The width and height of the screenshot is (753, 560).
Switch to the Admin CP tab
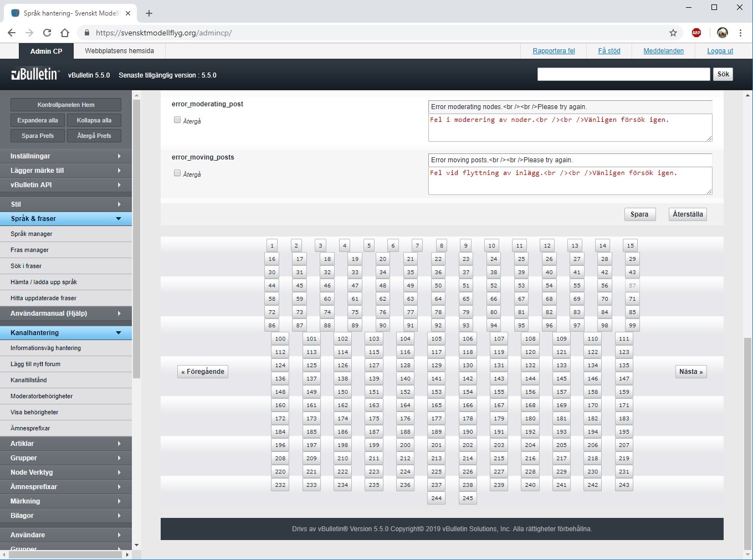coord(46,51)
